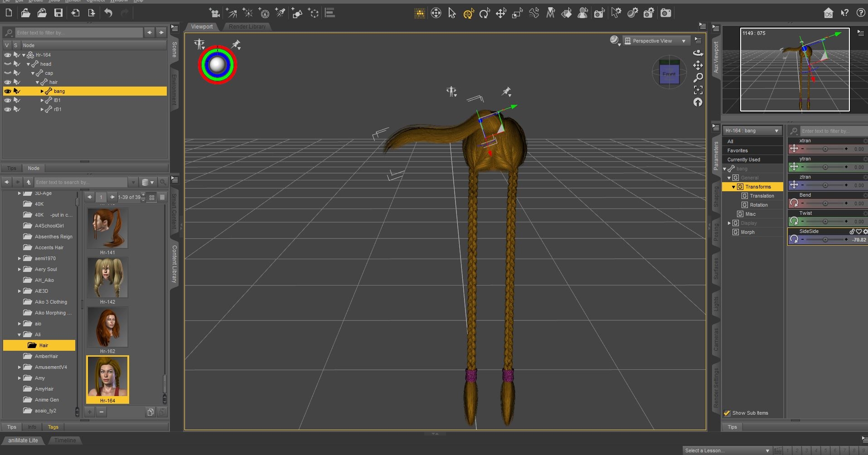Viewport: 868px width, 455px height.
Task: Select the Rotate tool in toolbar
Action: tap(485, 14)
